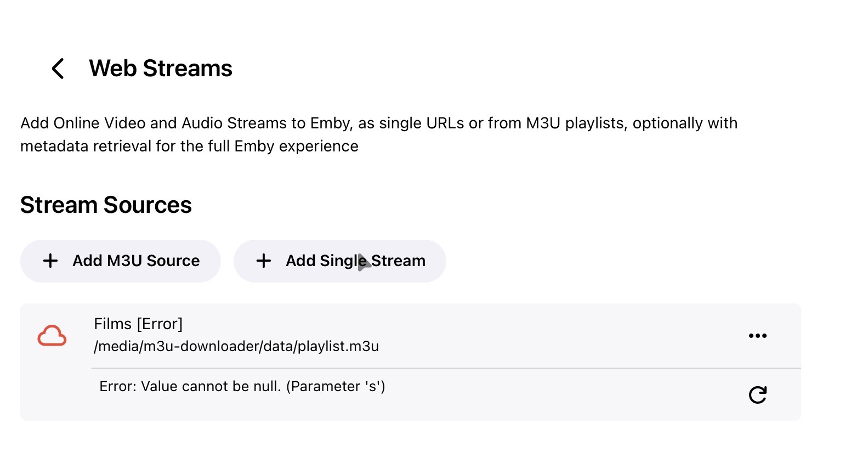Click the word 'Error:' in the error row
Screen dimensions: 868x474
118,387
